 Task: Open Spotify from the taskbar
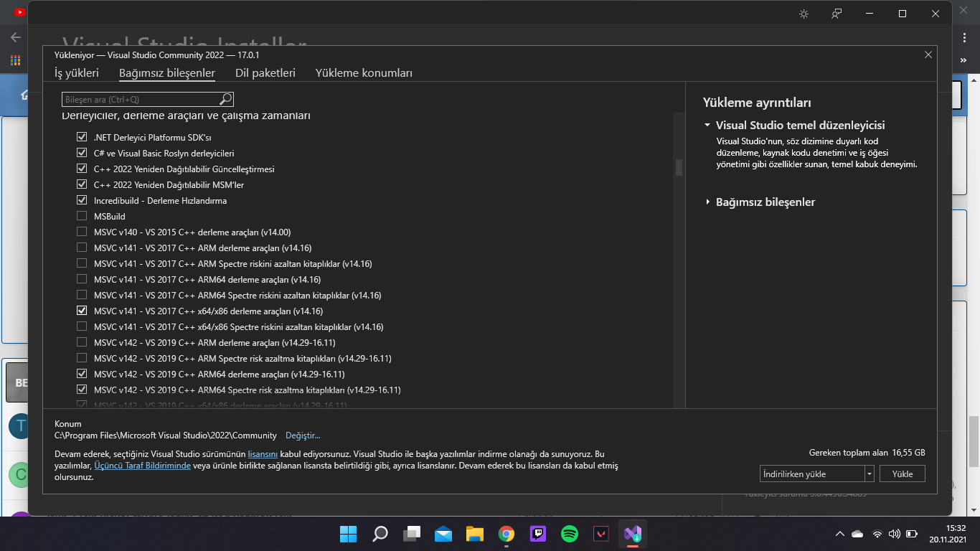(570, 534)
